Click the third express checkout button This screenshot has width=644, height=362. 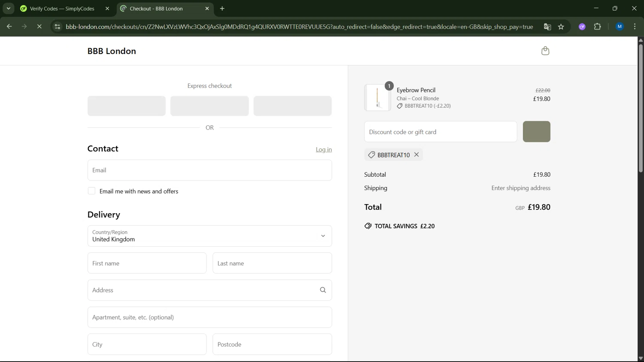tap(292, 106)
